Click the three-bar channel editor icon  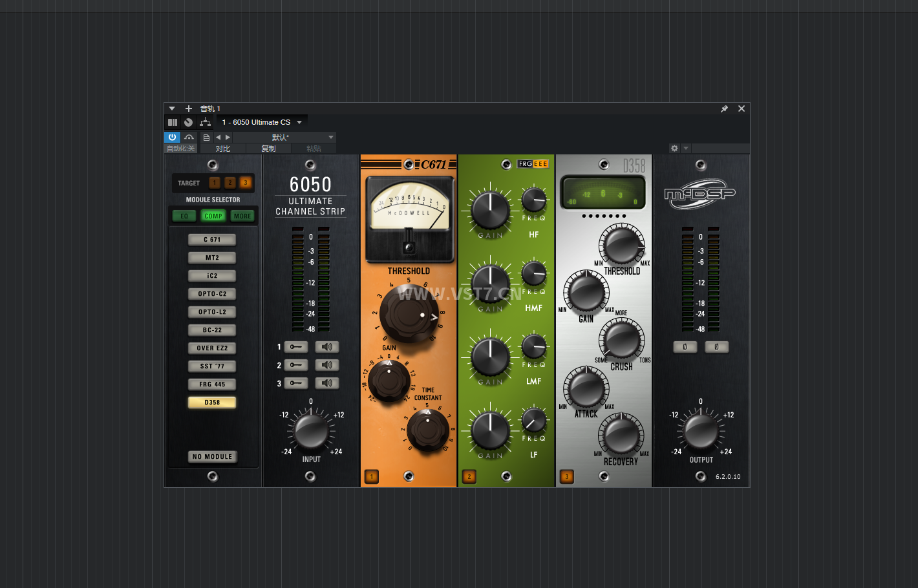(x=173, y=122)
